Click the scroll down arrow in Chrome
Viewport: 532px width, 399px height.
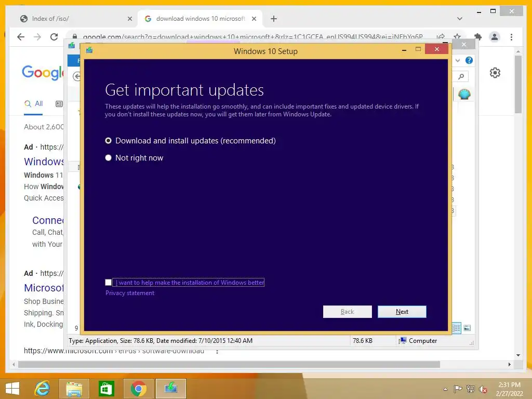(518, 355)
